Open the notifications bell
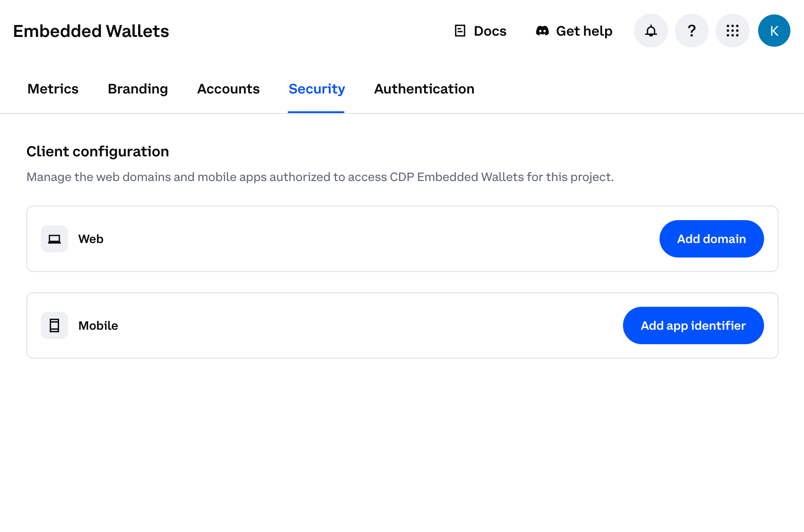The width and height of the screenshot is (804, 532). click(x=651, y=31)
